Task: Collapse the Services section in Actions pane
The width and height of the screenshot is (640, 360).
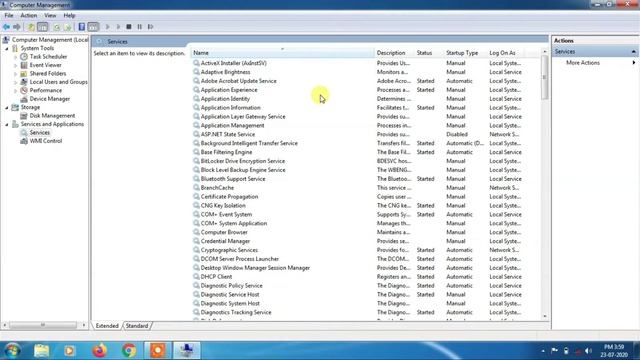Action: pyautogui.click(x=633, y=52)
